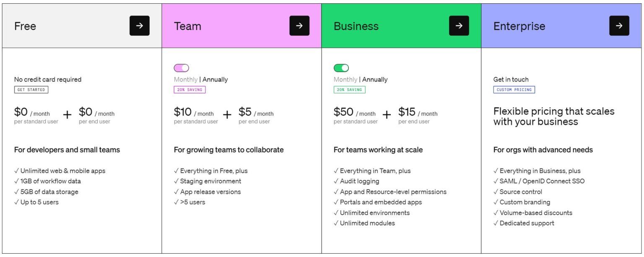This screenshot has height=257, width=644.
Task: Switch the Business billing toggle to Monthly
Action: coord(340,67)
